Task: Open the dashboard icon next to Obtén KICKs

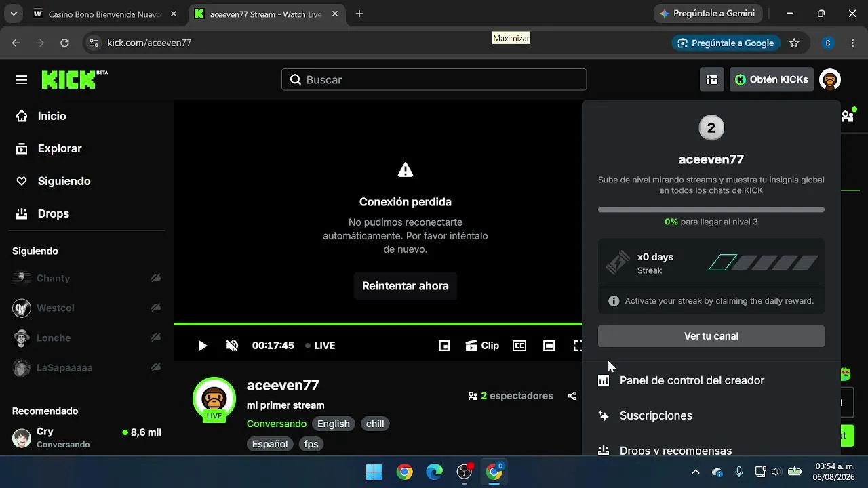Action: [712, 80]
